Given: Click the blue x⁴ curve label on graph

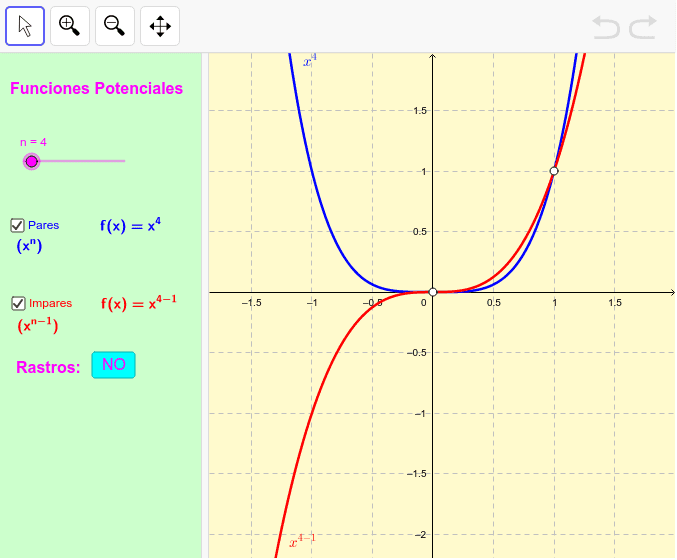Looking at the screenshot, I should pyautogui.click(x=310, y=60).
